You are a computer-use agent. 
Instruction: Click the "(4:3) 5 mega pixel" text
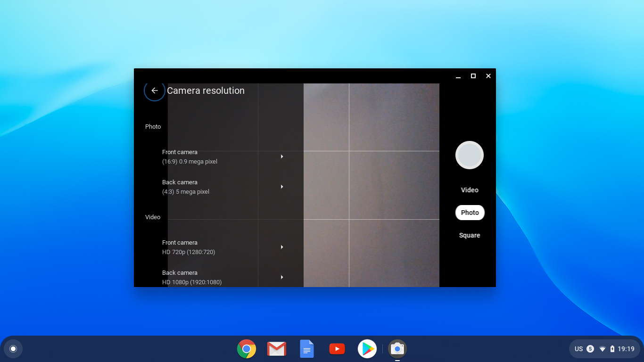[186, 192]
